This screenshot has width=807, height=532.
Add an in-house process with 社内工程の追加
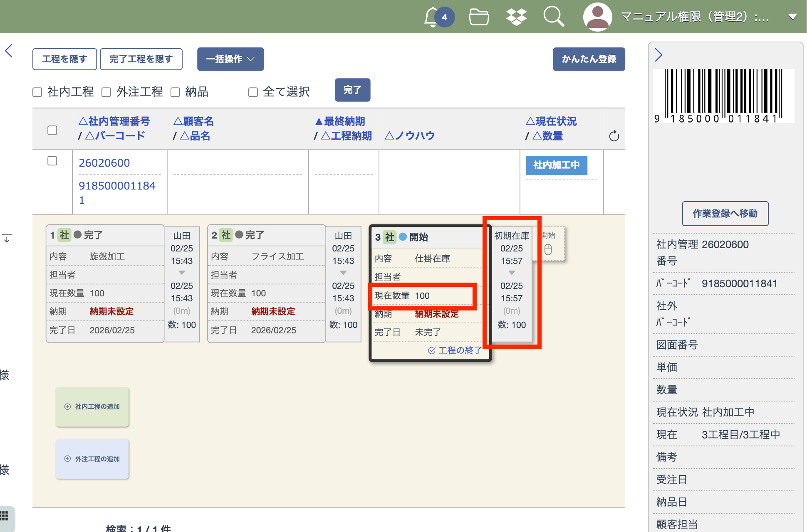click(92, 406)
